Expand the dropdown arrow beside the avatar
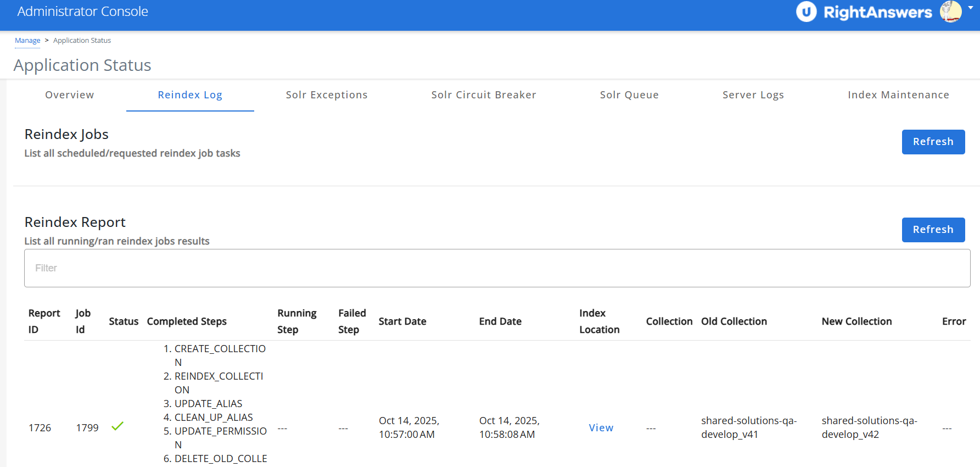980x467 pixels. coord(971,8)
